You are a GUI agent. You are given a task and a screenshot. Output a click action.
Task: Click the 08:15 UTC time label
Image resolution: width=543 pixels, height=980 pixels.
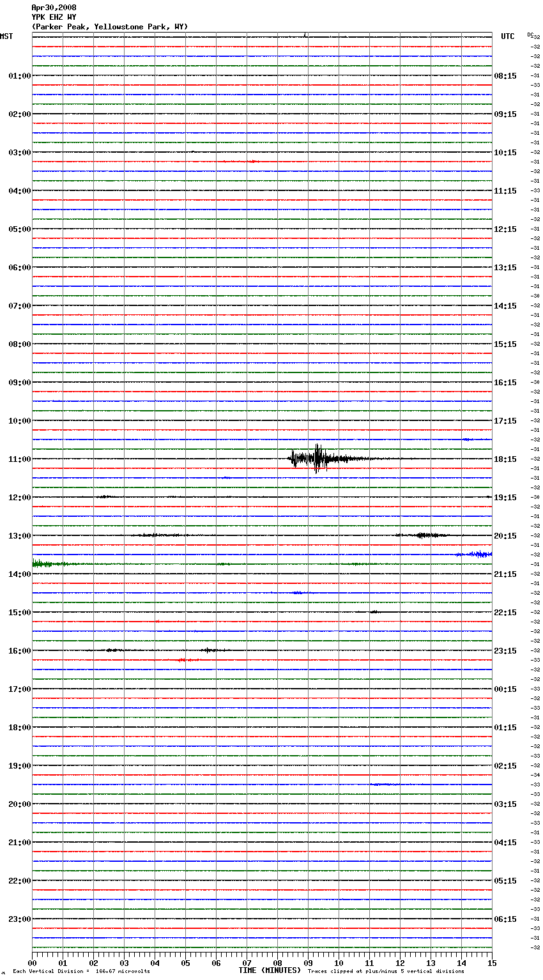(505, 76)
